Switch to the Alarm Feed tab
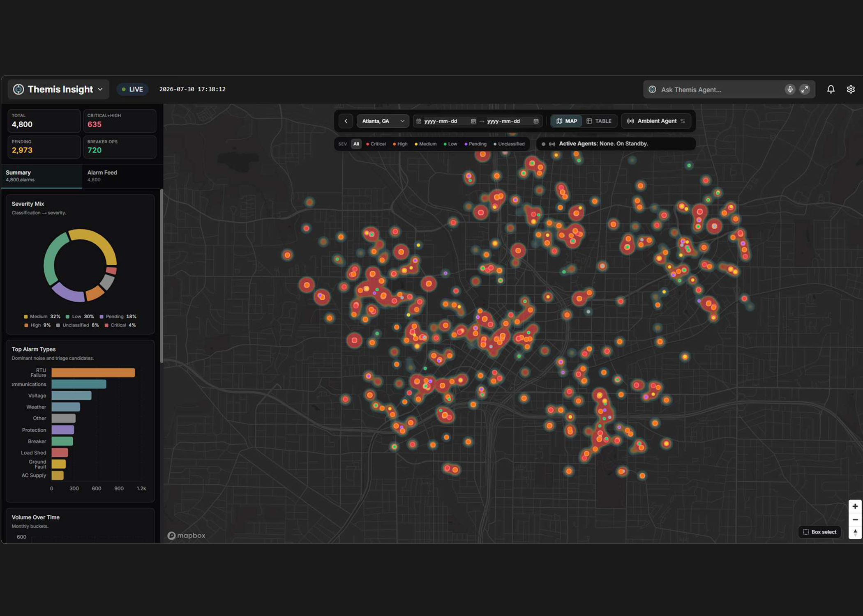 [x=122, y=176]
